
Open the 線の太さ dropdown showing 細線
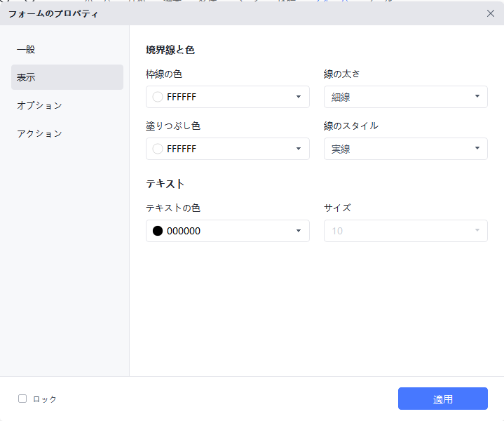[x=406, y=97]
